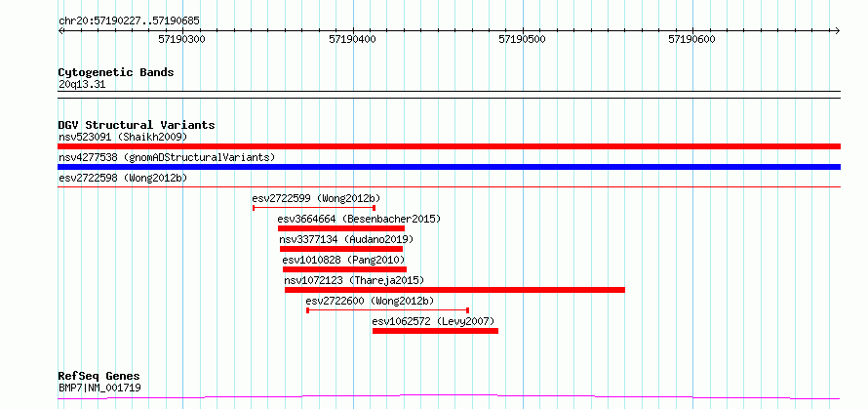Click the 57190400 ruler position
Screen dimensions: 868x409
[353, 39]
